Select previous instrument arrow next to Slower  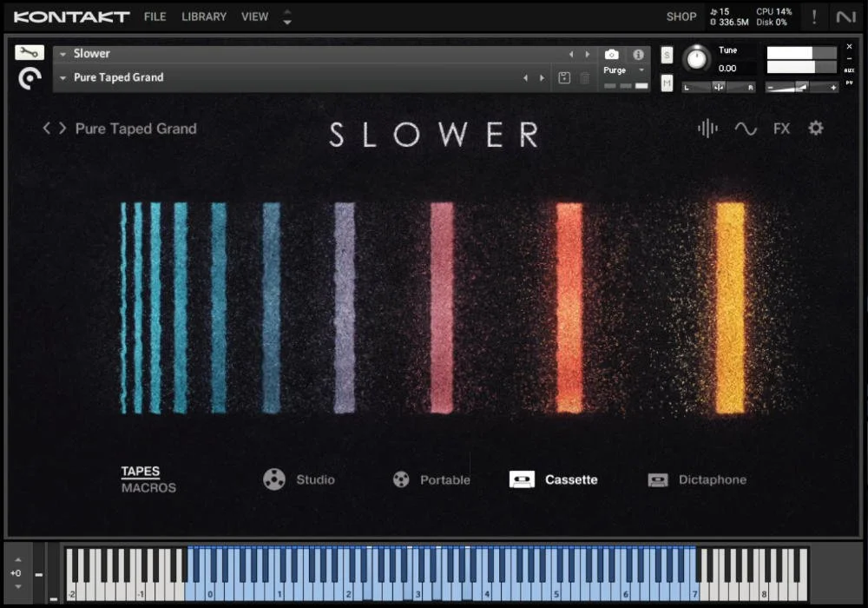[571, 54]
